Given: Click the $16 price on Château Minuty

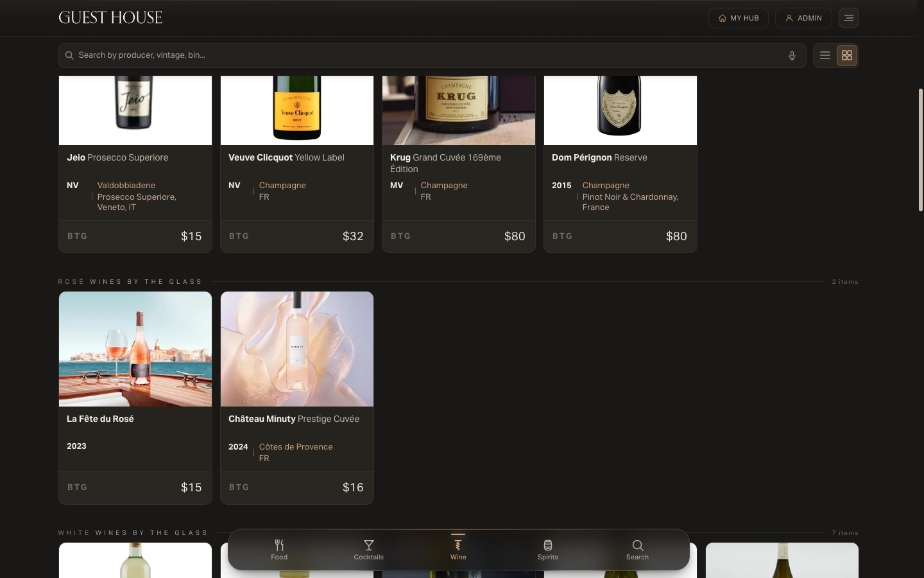Looking at the screenshot, I should pos(353,487).
